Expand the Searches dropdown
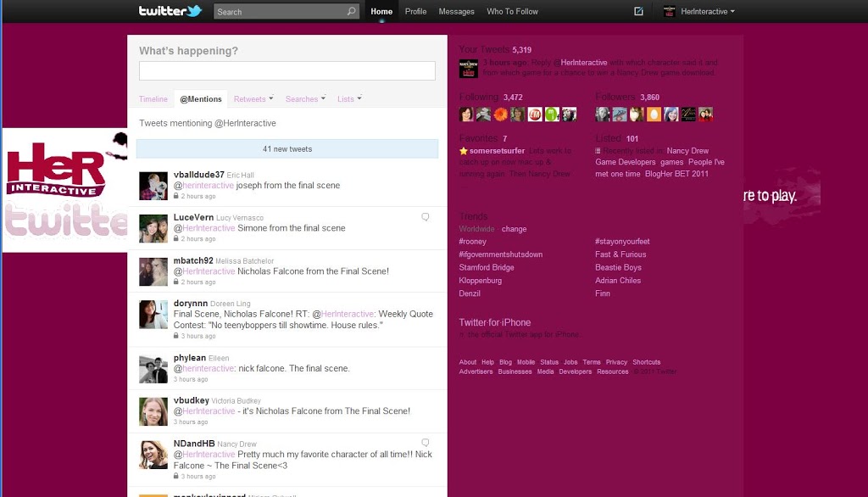The image size is (868, 497). pyautogui.click(x=305, y=98)
